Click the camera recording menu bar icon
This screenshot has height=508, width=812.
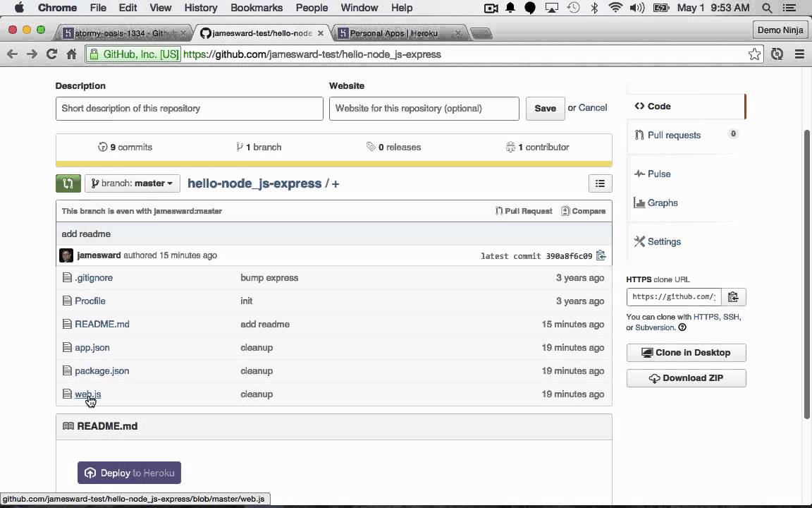[491, 8]
